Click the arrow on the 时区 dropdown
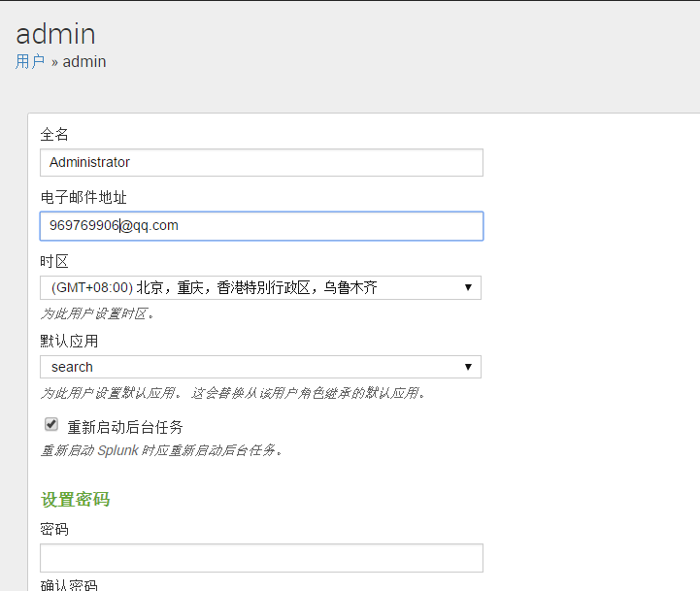700x591 pixels. pos(468,287)
